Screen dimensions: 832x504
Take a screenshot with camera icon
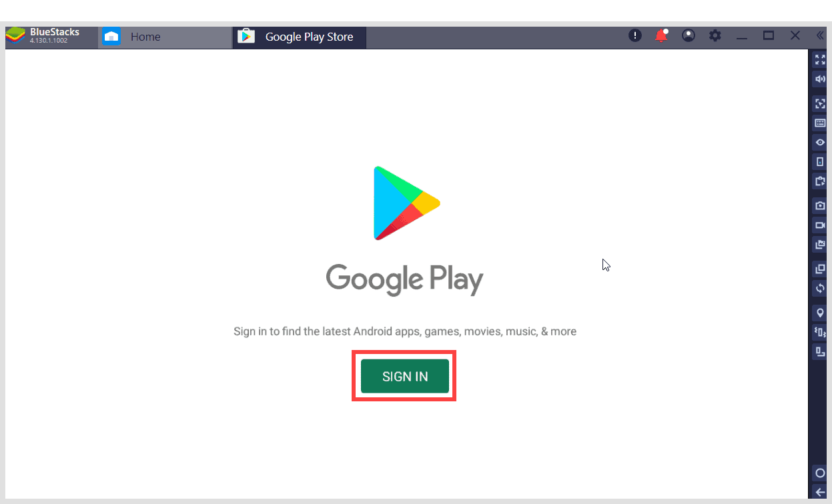(821, 205)
